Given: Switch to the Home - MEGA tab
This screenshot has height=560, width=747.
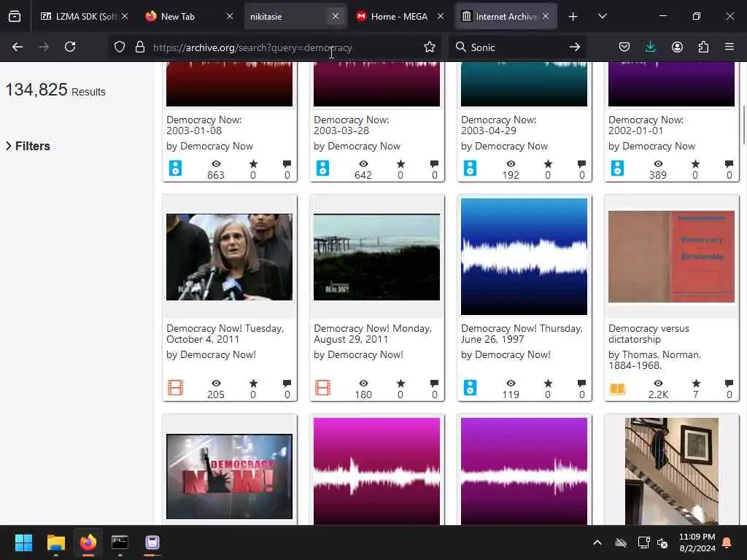Looking at the screenshot, I should point(399,17).
